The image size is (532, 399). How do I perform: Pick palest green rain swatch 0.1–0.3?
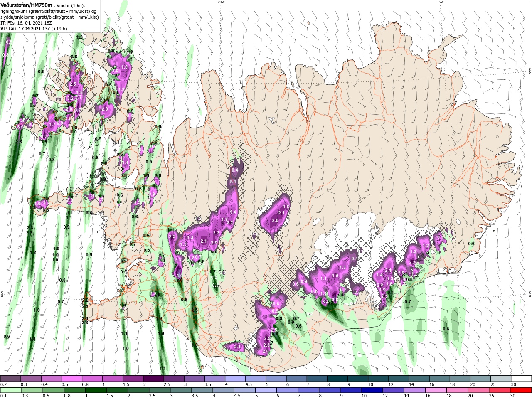point(11,390)
